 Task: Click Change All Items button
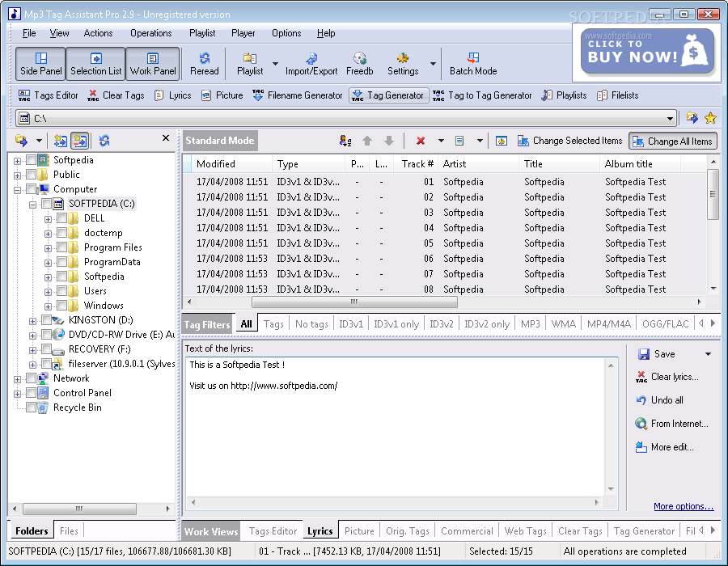tap(673, 141)
